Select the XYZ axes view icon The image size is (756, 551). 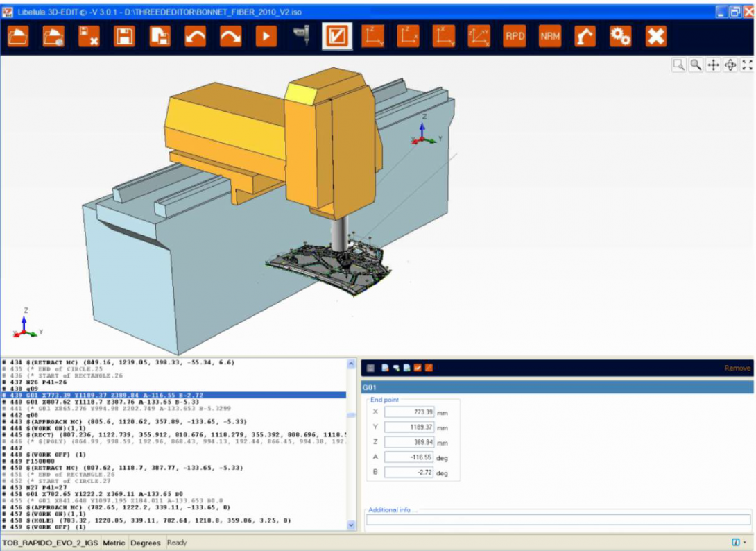pos(479,36)
